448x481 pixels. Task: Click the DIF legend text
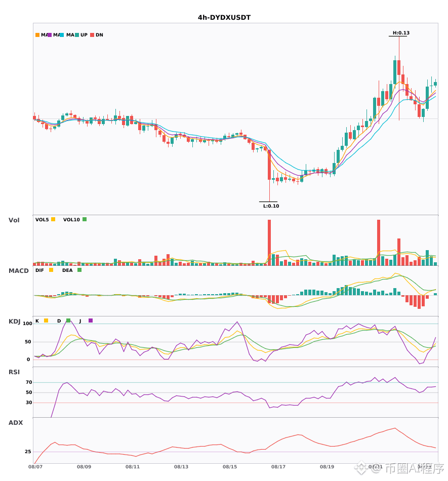pyautogui.click(x=39, y=270)
